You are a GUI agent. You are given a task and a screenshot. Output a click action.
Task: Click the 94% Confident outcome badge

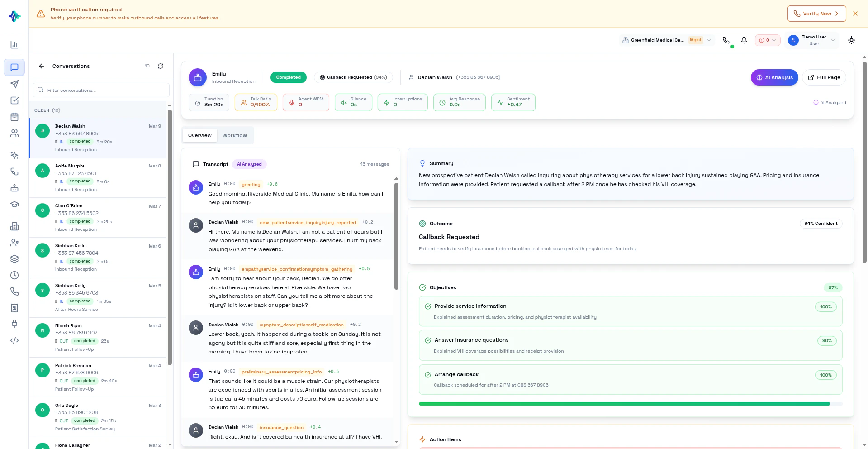[x=821, y=224]
